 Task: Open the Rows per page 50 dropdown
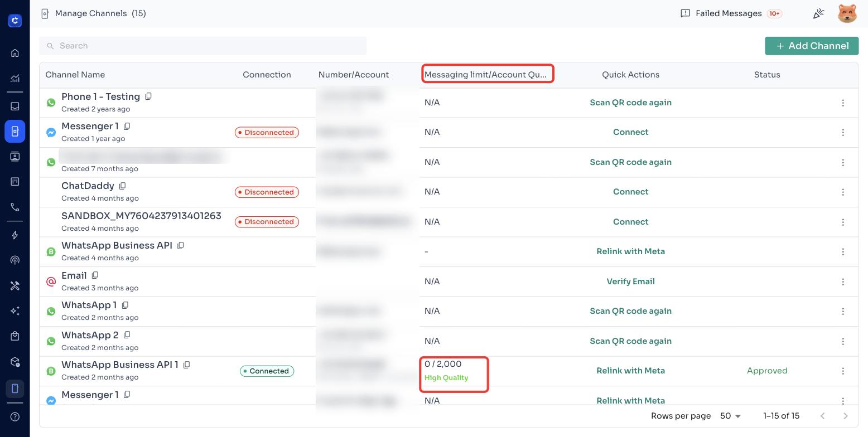point(731,416)
